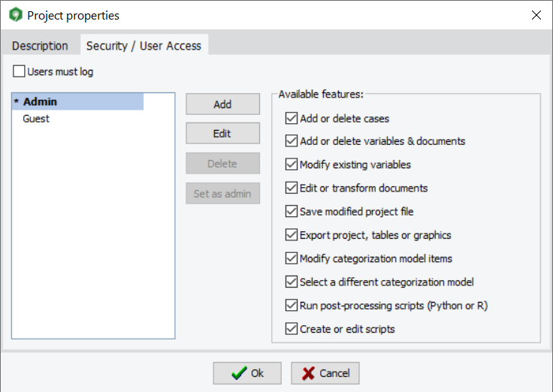Switch to the Description tab

[x=40, y=46]
